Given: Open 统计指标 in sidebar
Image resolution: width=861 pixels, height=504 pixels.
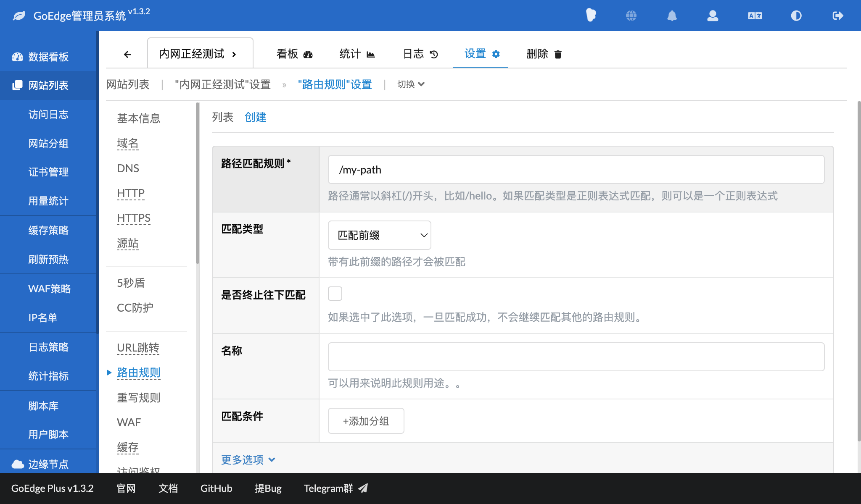Looking at the screenshot, I should 48,376.
